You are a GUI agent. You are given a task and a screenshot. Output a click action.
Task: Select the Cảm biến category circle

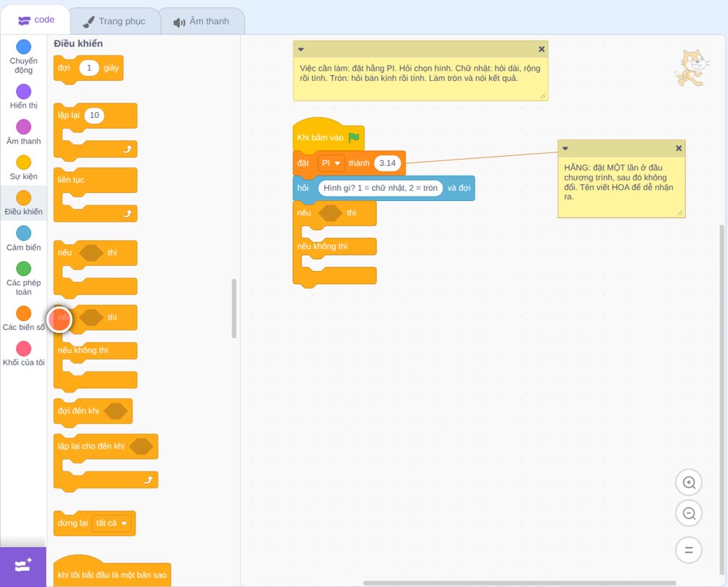(x=24, y=233)
